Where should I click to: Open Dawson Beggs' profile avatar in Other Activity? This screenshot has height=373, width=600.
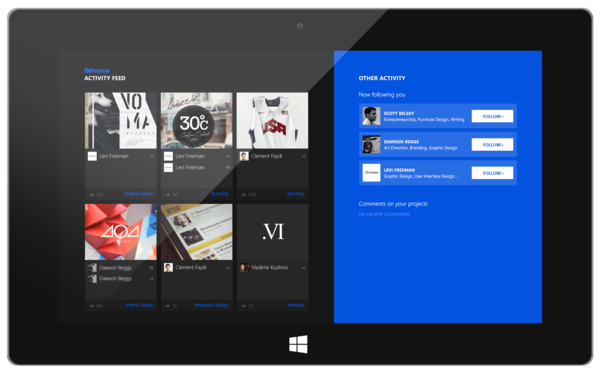click(371, 144)
